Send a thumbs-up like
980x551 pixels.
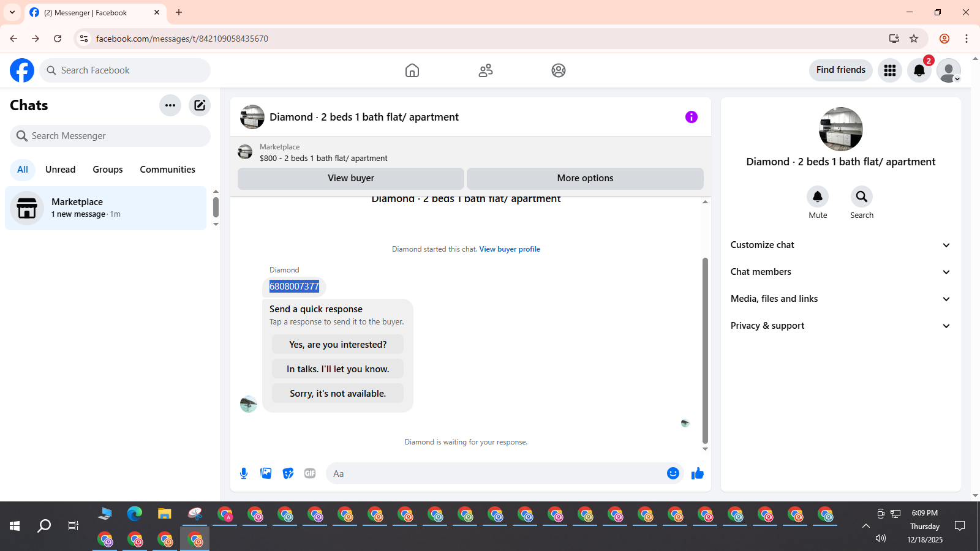coord(698,473)
